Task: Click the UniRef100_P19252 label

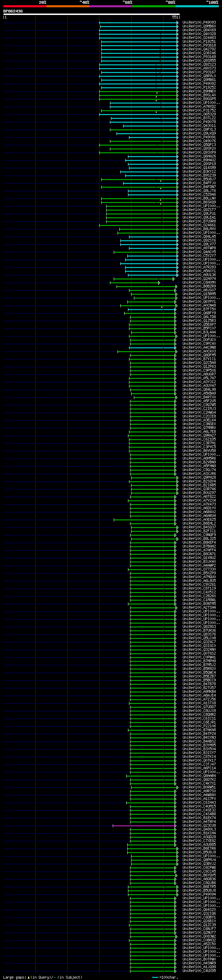Action: click(199, 88)
